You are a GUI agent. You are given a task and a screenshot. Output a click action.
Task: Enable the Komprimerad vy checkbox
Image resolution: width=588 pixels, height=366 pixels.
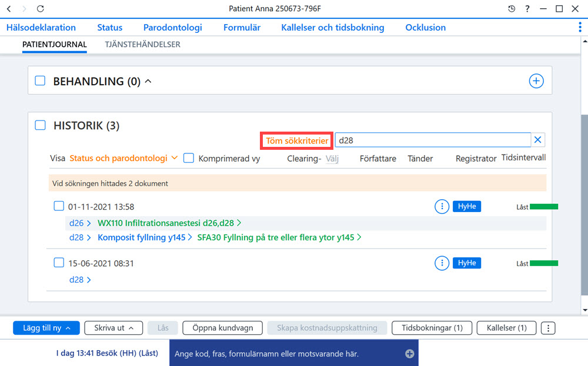(189, 158)
